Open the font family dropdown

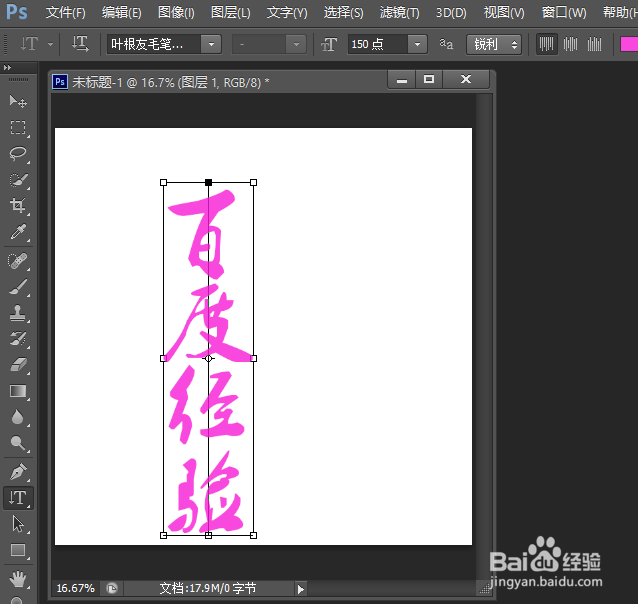coord(211,44)
